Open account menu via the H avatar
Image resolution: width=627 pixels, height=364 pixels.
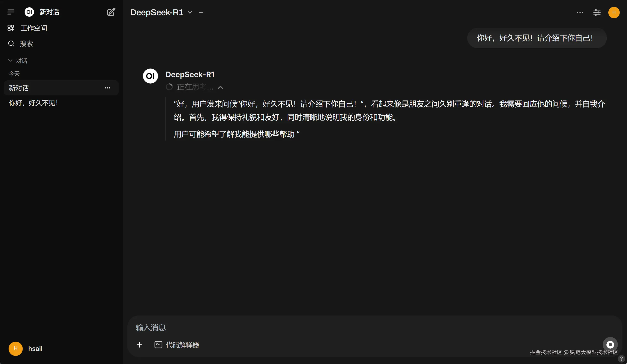click(614, 12)
